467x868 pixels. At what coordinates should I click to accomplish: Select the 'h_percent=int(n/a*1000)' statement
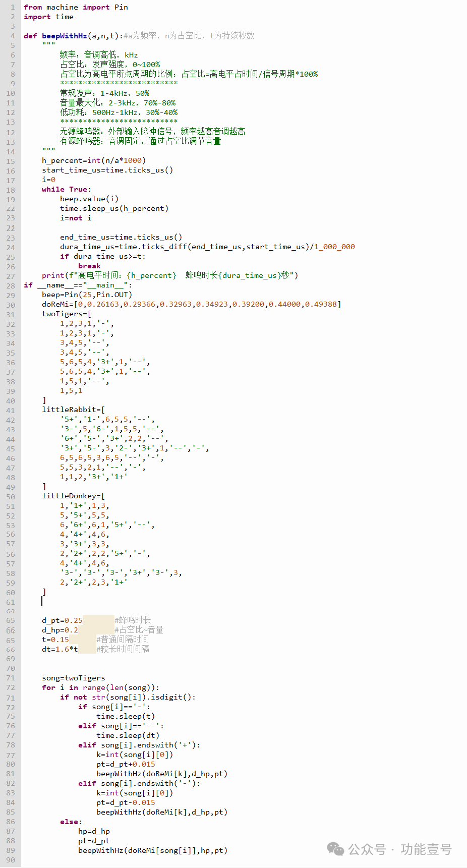click(94, 160)
